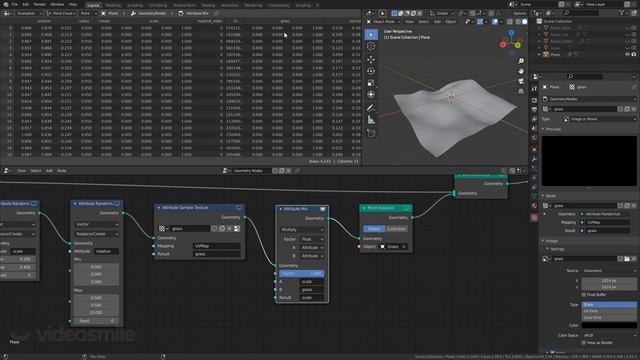The image size is (640, 360).
Task: Open the Vector data type dropdown on Attribute Randomize
Action: (x=96, y=224)
